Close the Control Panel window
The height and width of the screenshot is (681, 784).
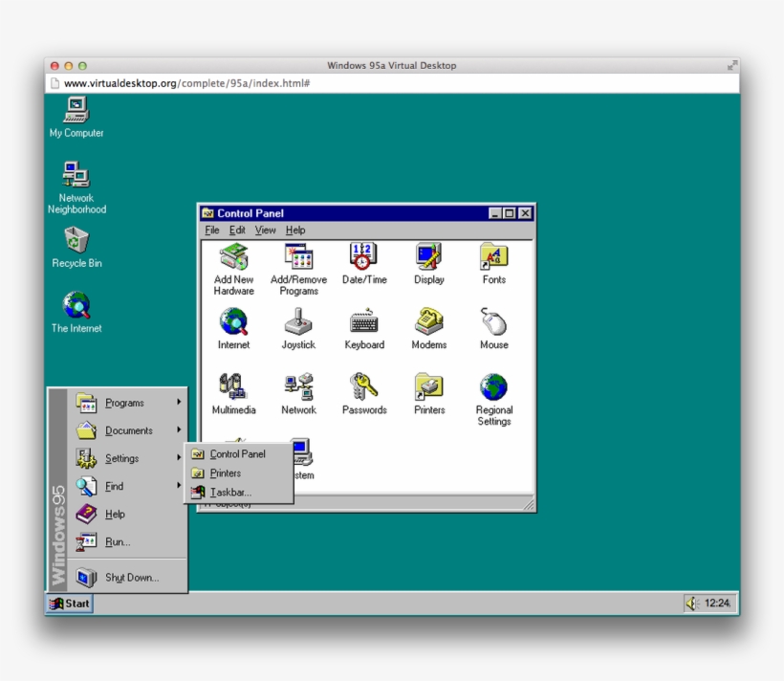click(x=525, y=213)
